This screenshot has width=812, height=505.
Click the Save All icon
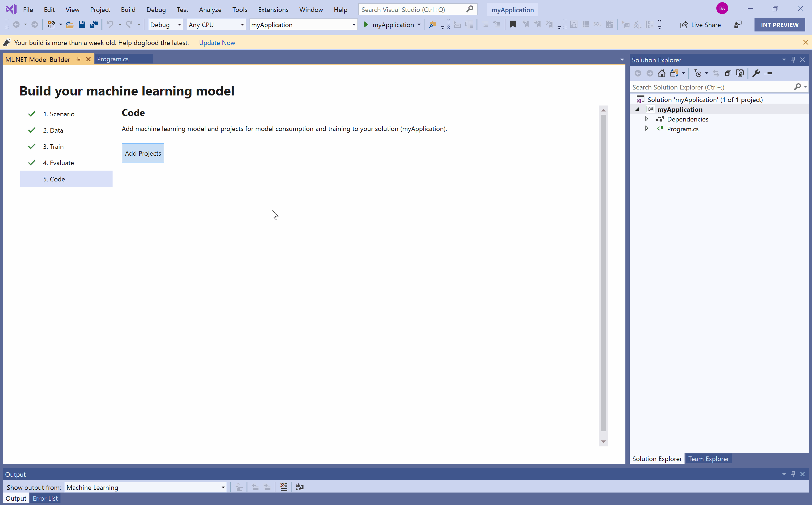94,24
